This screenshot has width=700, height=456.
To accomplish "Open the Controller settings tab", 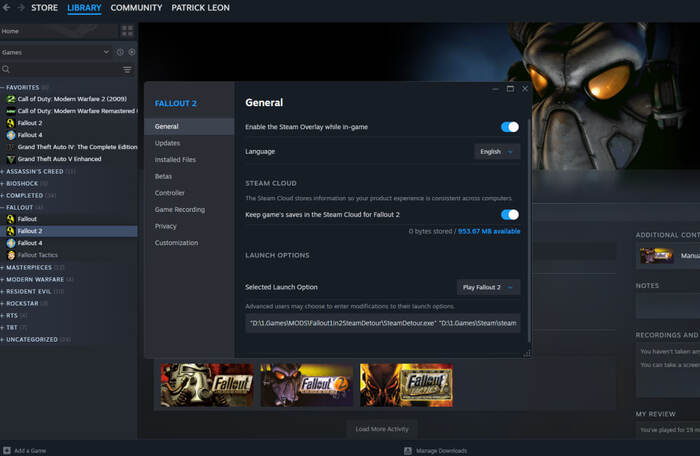I will [170, 193].
